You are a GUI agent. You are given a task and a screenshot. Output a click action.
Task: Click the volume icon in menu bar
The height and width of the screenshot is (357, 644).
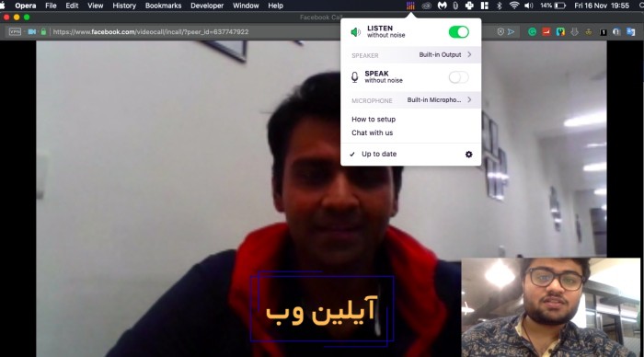point(529,6)
